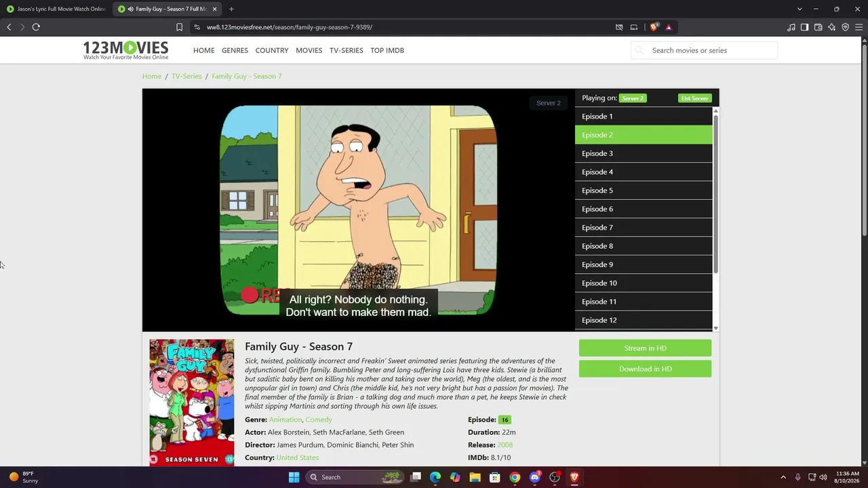Show hidden system tray icons

783,477
